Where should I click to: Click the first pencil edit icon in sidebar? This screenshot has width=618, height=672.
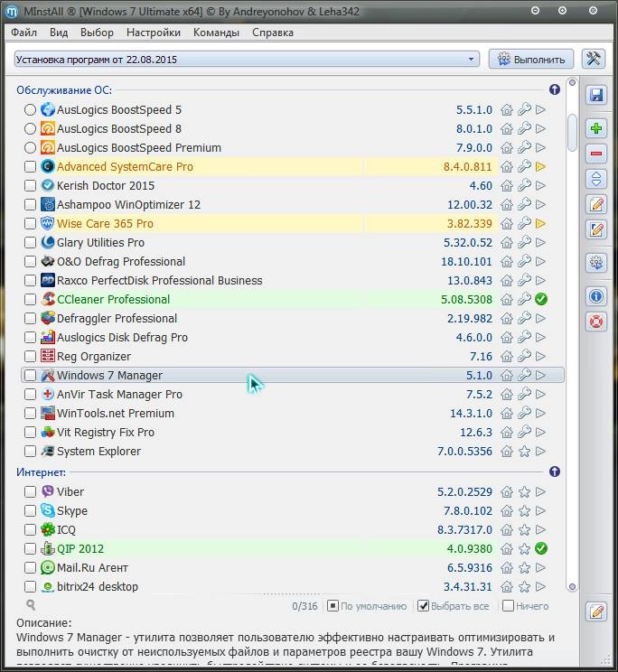click(596, 204)
